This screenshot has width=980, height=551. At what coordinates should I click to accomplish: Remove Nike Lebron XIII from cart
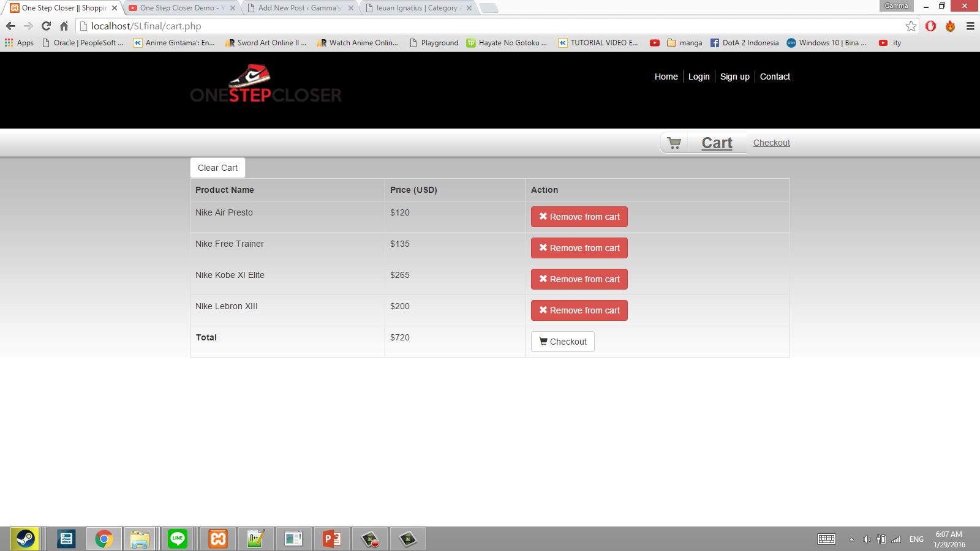(579, 310)
